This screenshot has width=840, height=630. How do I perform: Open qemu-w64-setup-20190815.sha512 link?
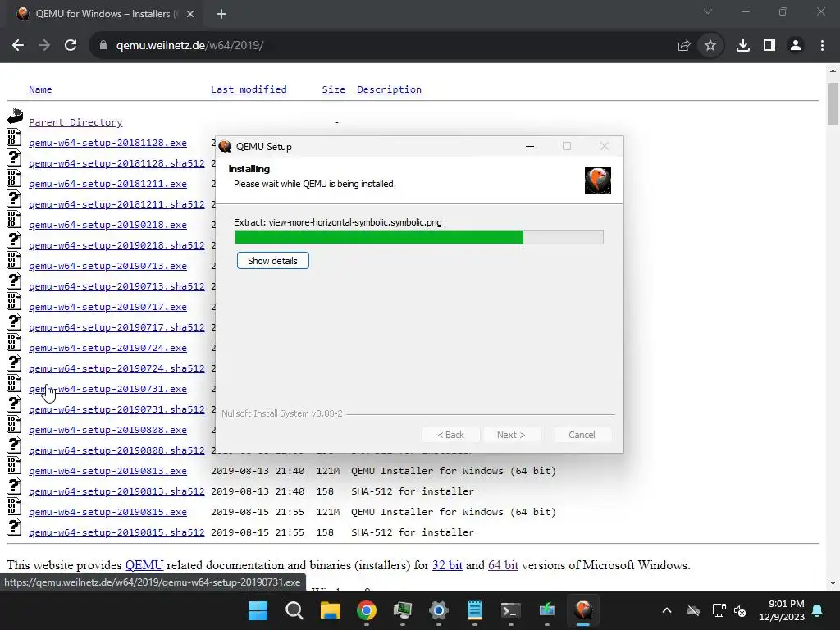pyautogui.click(x=116, y=532)
